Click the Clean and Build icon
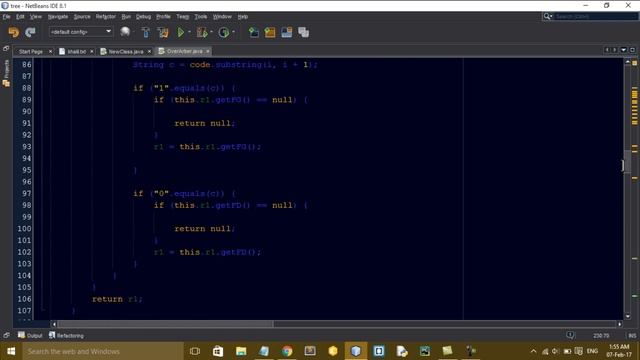640x360 pixels. point(163,32)
